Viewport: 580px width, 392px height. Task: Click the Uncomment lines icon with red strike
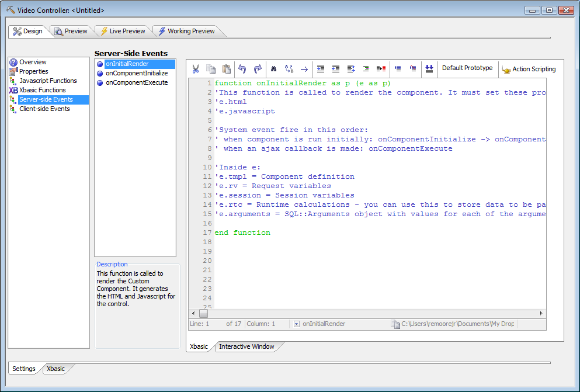click(413, 68)
